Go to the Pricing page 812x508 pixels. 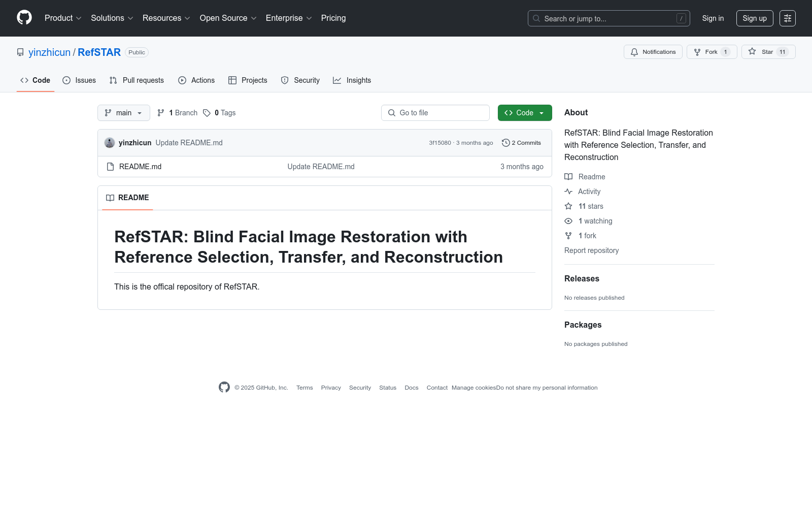click(x=333, y=18)
